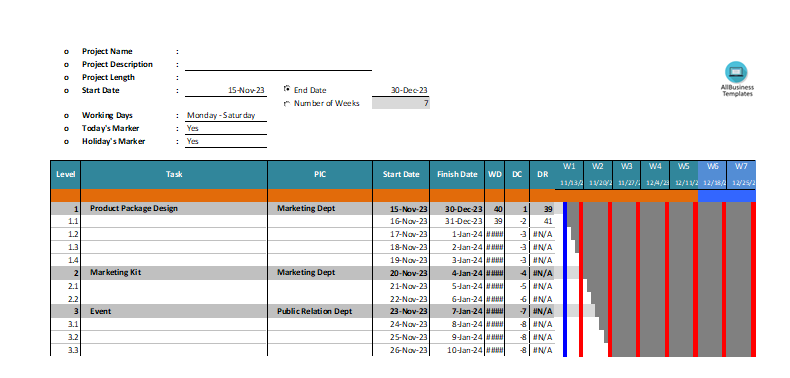Click the DC column header

[x=517, y=174]
